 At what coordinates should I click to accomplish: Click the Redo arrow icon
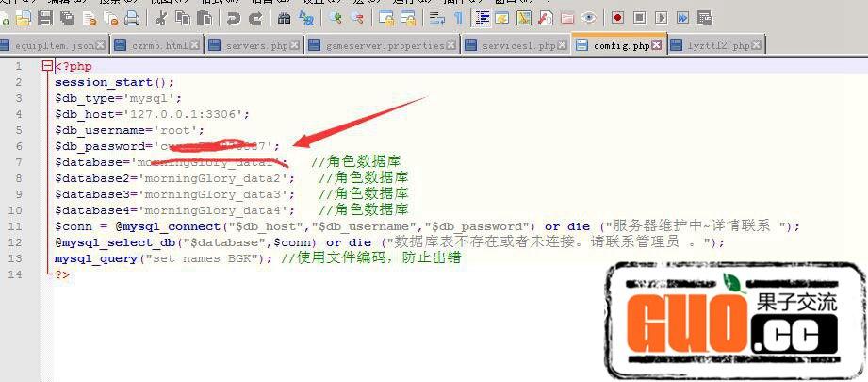255,18
